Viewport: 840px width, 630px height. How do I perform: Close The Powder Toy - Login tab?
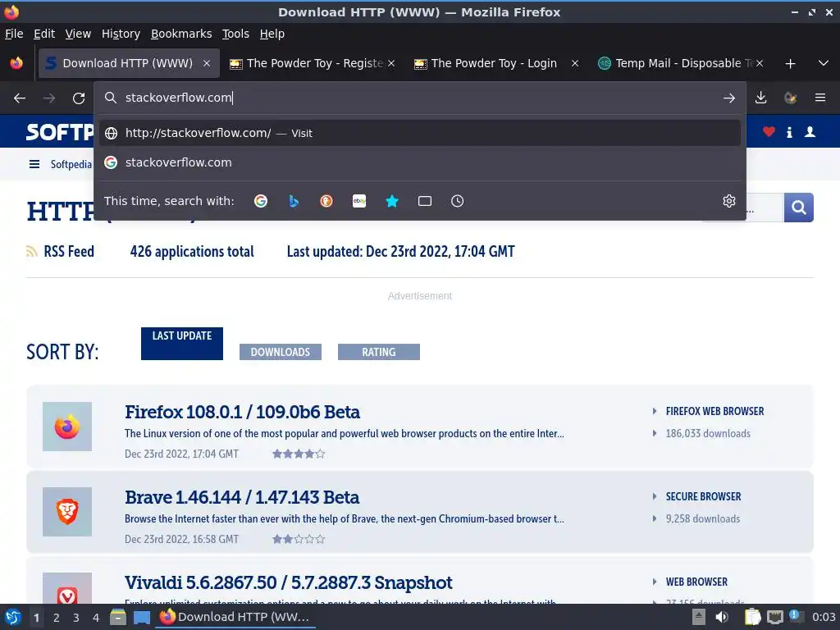pos(575,63)
